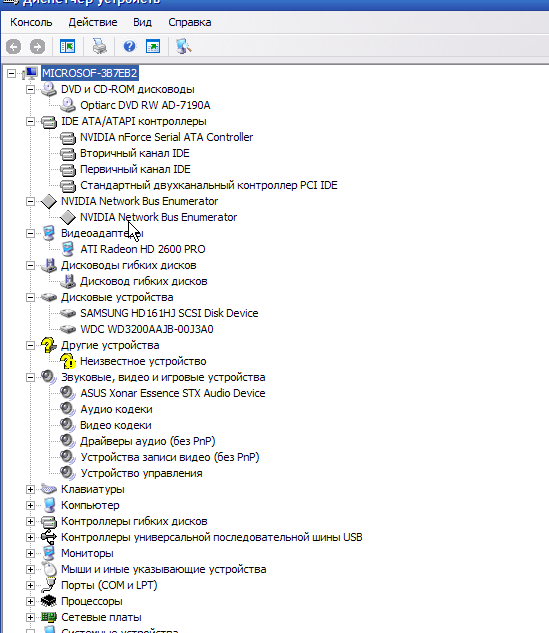This screenshot has height=633, width=549.
Task: Click the Forward arrow toolbar button
Action: point(38,47)
